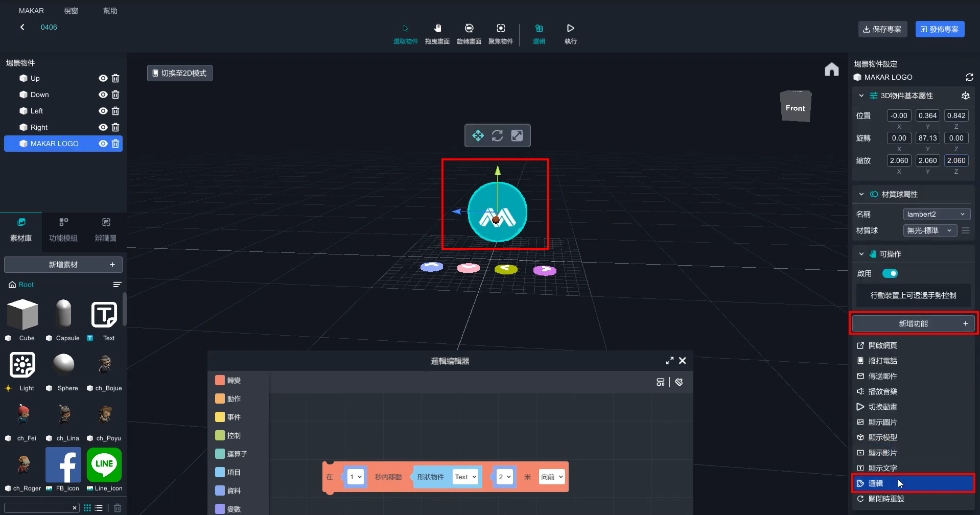Open the 形狀物件 Text dropdown in block
The width and height of the screenshot is (980, 515).
coord(465,477)
